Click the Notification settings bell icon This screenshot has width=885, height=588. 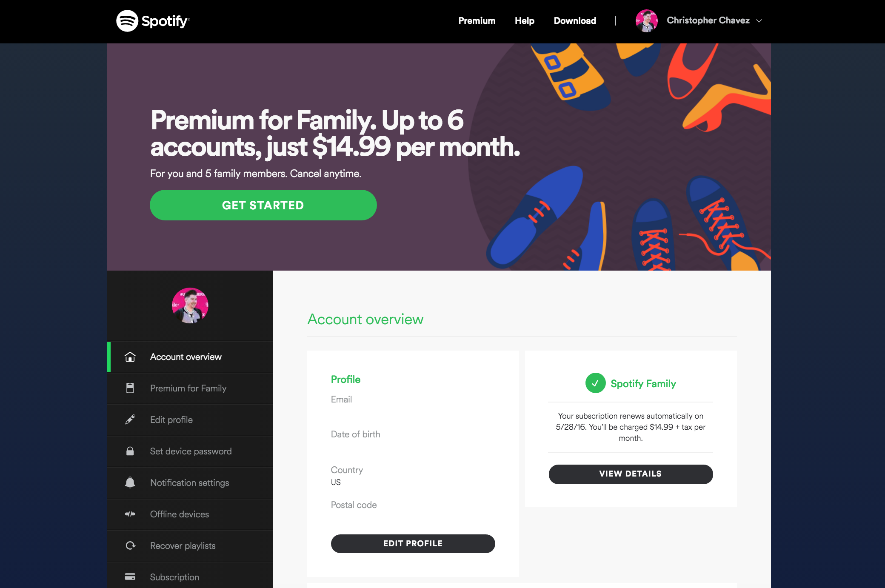click(x=130, y=482)
